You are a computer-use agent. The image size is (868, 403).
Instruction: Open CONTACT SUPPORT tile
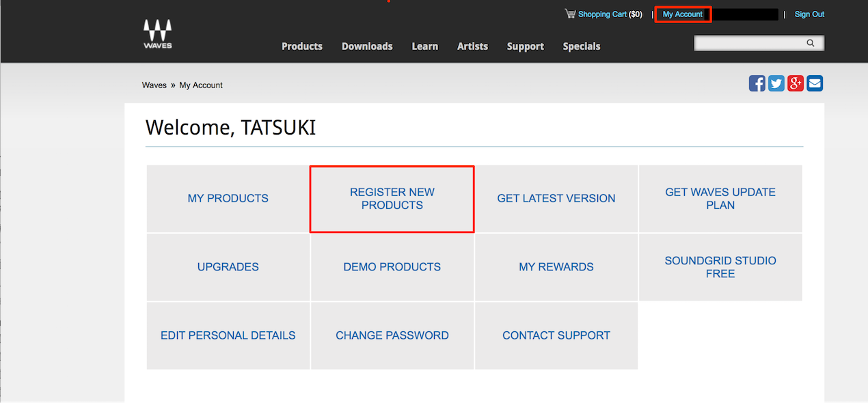pyautogui.click(x=556, y=335)
